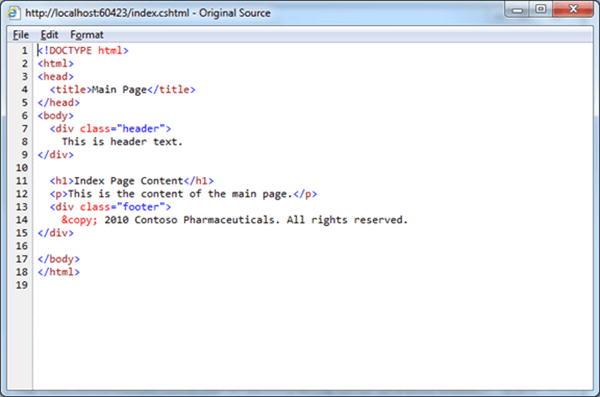600x397 pixels.
Task: Click the div class="header" line
Action: click(110, 129)
